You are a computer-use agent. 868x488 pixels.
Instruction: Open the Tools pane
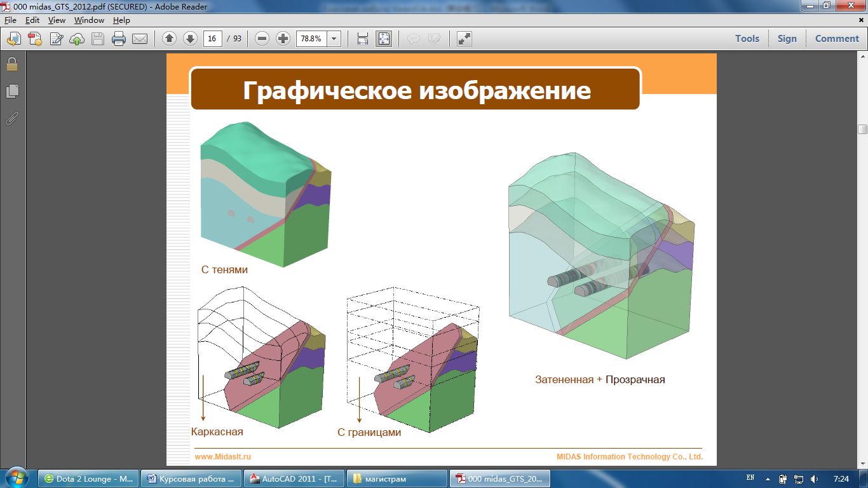click(x=747, y=39)
